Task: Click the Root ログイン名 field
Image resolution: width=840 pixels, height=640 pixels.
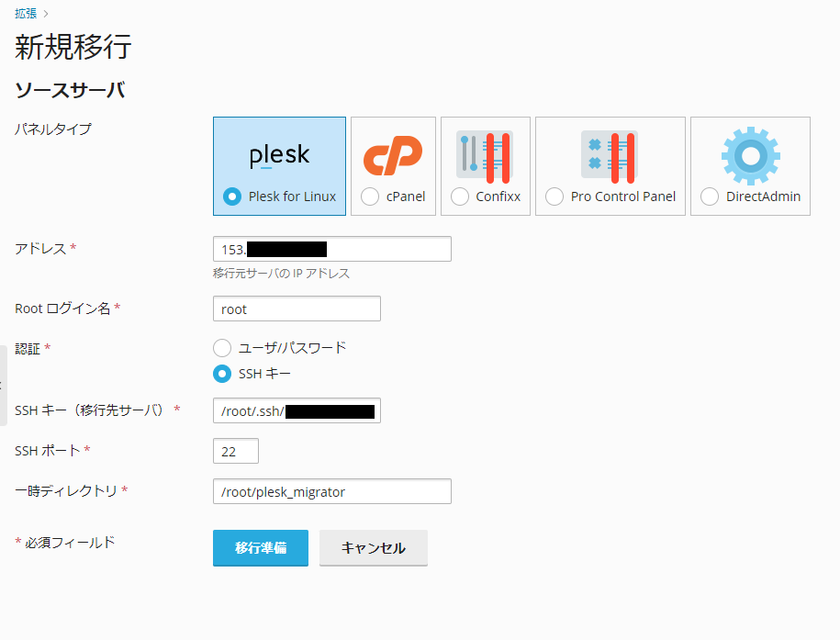Action: pyautogui.click(x=297, y=309)
